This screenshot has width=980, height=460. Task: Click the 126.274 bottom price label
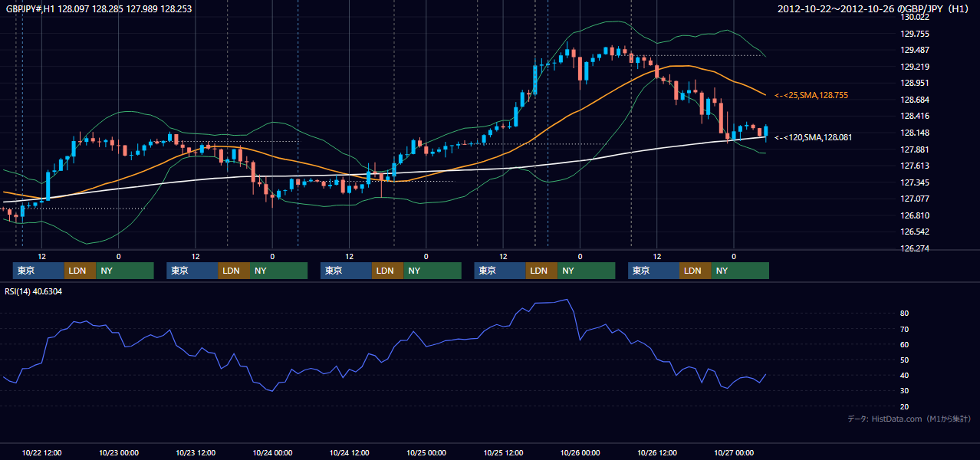click(x=916, y=248)
